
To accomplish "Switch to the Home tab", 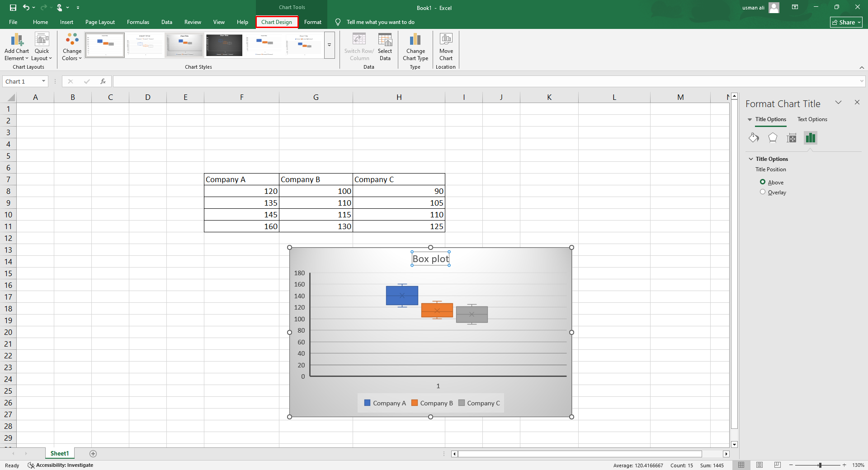I will (40, 22).
